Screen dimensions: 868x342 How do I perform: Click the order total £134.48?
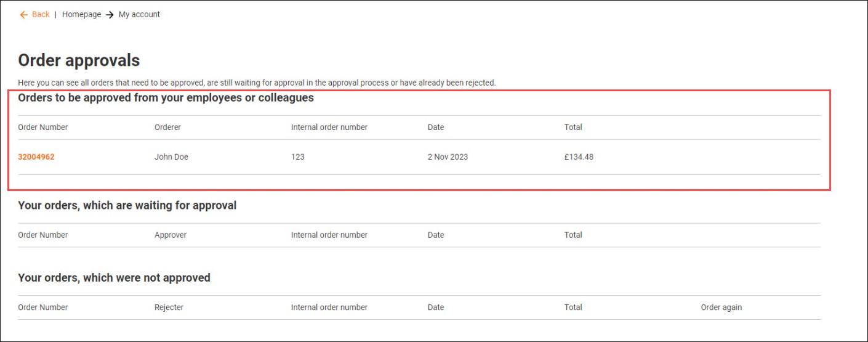(579, 157)
